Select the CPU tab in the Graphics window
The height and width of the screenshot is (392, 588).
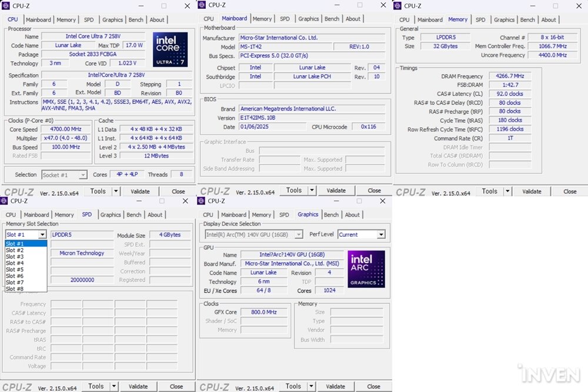pyautogui.click(x=208, y=215)
